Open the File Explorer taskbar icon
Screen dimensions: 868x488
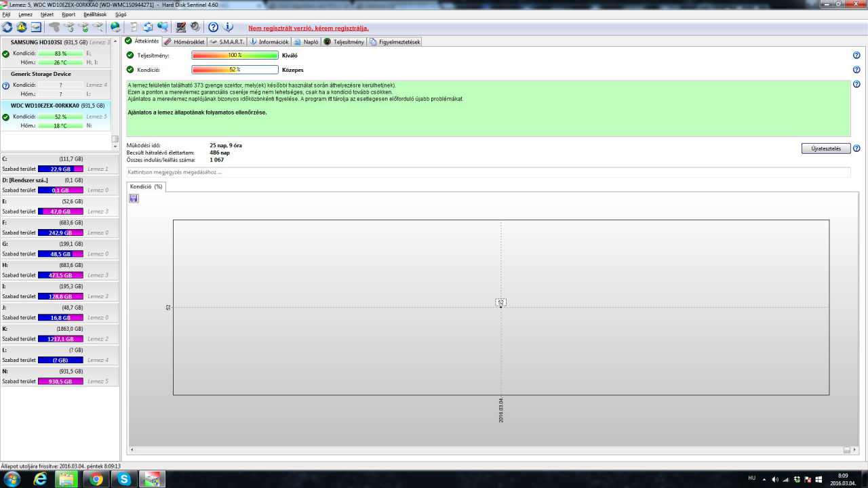(67, 479)
